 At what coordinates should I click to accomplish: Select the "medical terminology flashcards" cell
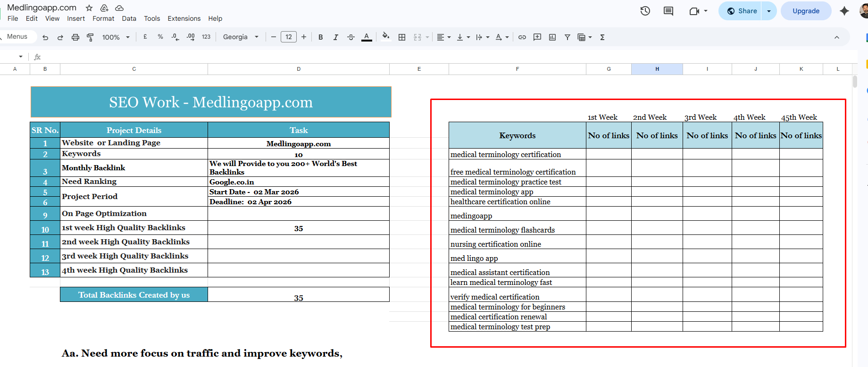tap(517, 228)
